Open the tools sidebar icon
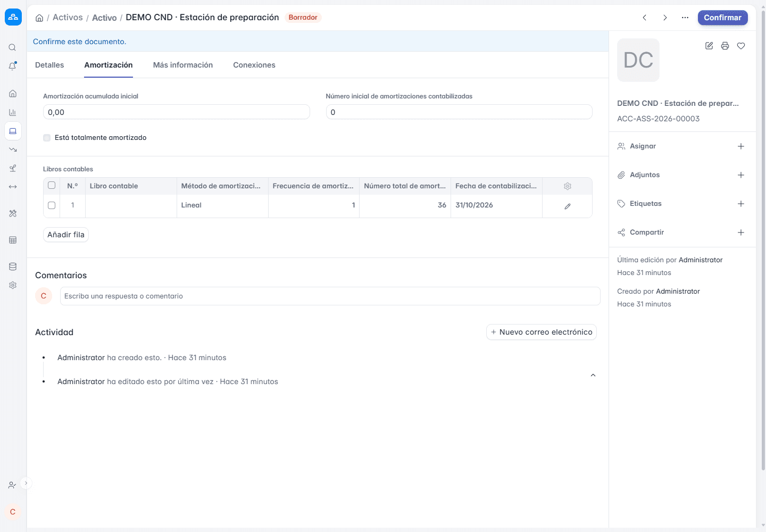Image resolution: width=766 pixels, height=532 pixels. [x=13, y=213]
